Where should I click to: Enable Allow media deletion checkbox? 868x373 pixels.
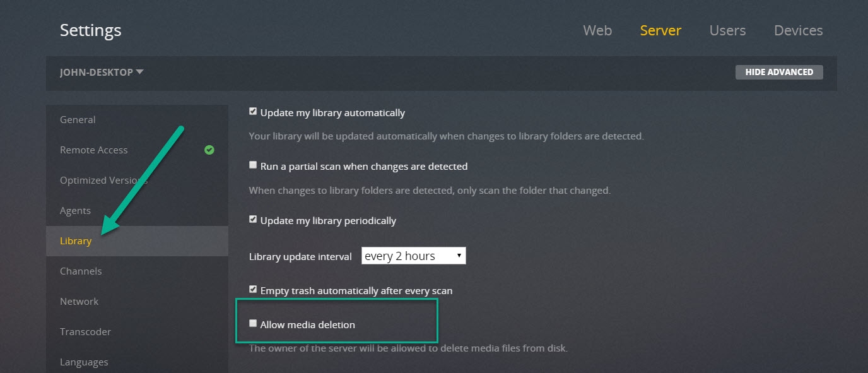pyautogui.click(x=253, y=324)
